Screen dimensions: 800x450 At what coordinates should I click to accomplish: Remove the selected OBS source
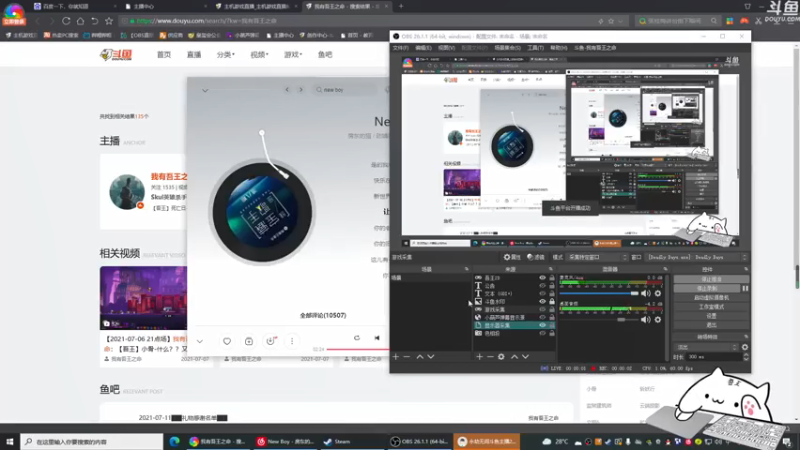pos(490,357)
